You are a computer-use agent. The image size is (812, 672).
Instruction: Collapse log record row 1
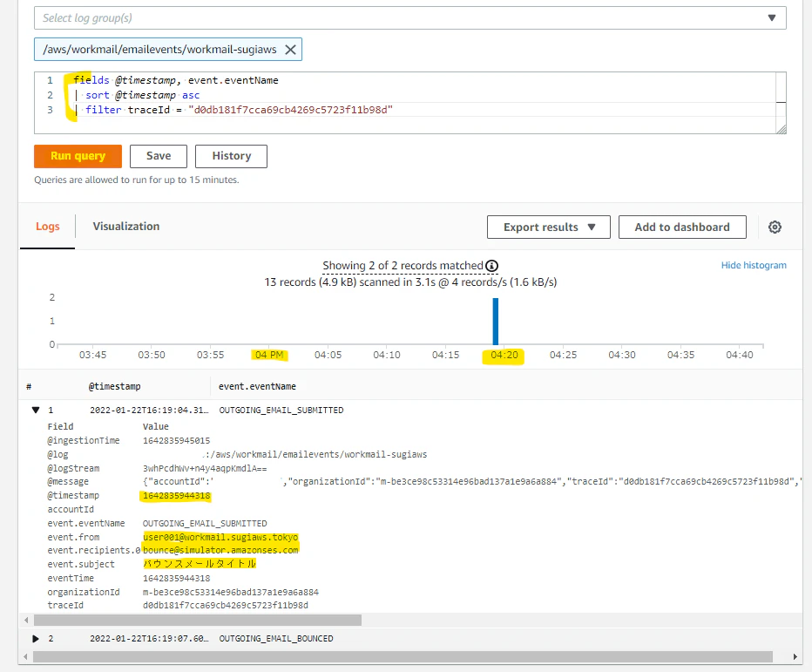[36, 410]
